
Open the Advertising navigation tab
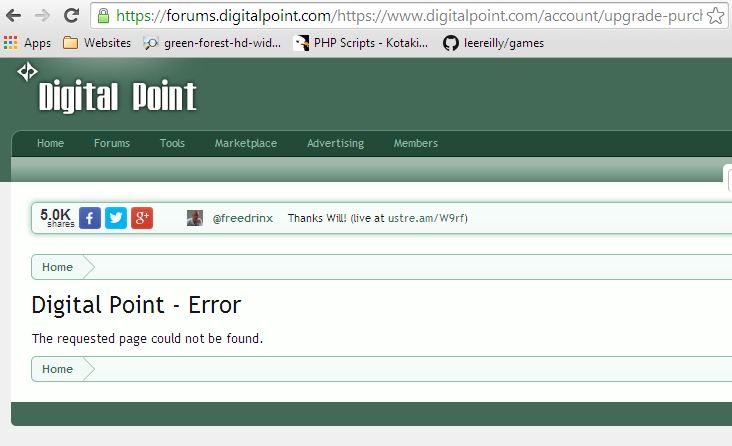[335, 143]
